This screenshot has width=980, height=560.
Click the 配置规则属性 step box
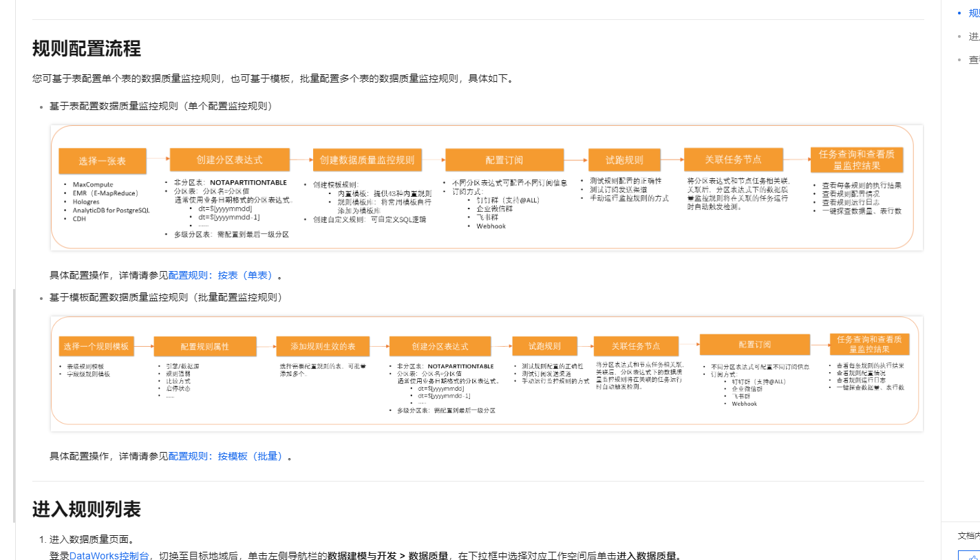pyautogui.click(x=205, y=346)
